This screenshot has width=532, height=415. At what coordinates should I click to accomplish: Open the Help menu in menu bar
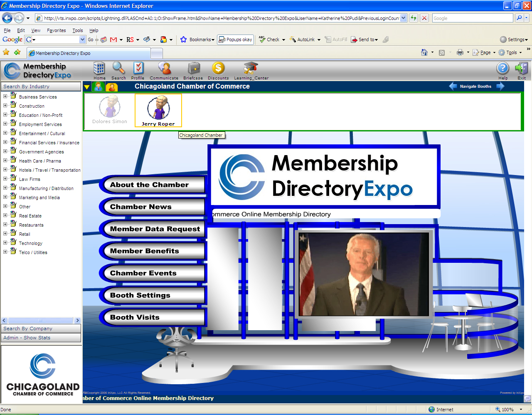[94, 30]
